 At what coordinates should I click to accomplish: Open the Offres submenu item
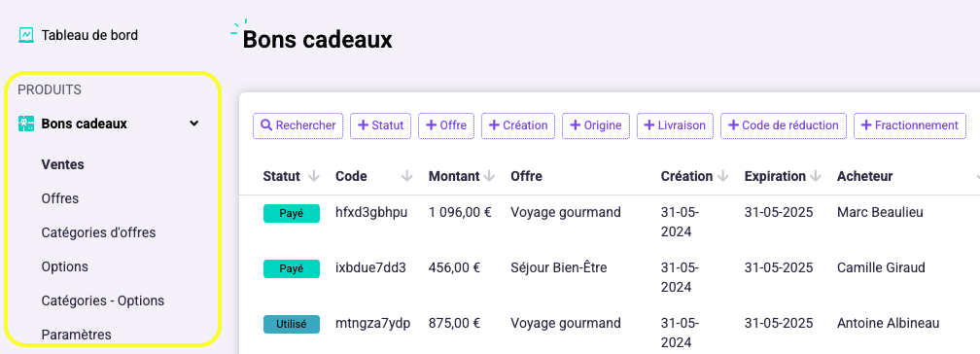pyautogui.click(x=60, y=199)
